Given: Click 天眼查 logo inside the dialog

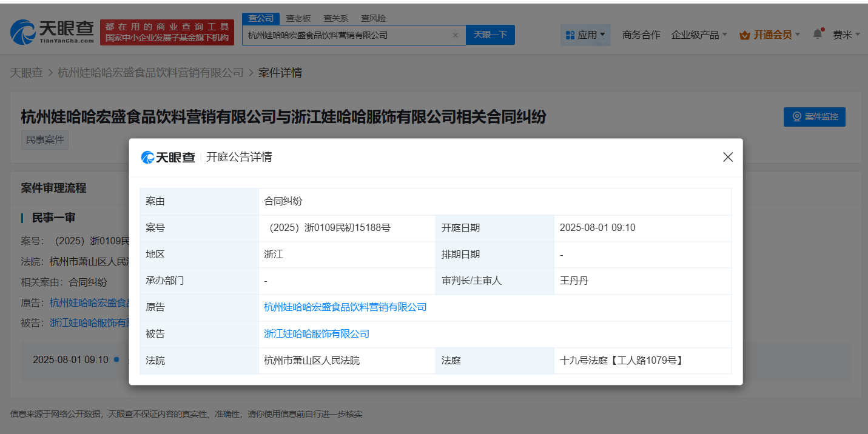Looking at the screenshot, I should pos(168,157).
